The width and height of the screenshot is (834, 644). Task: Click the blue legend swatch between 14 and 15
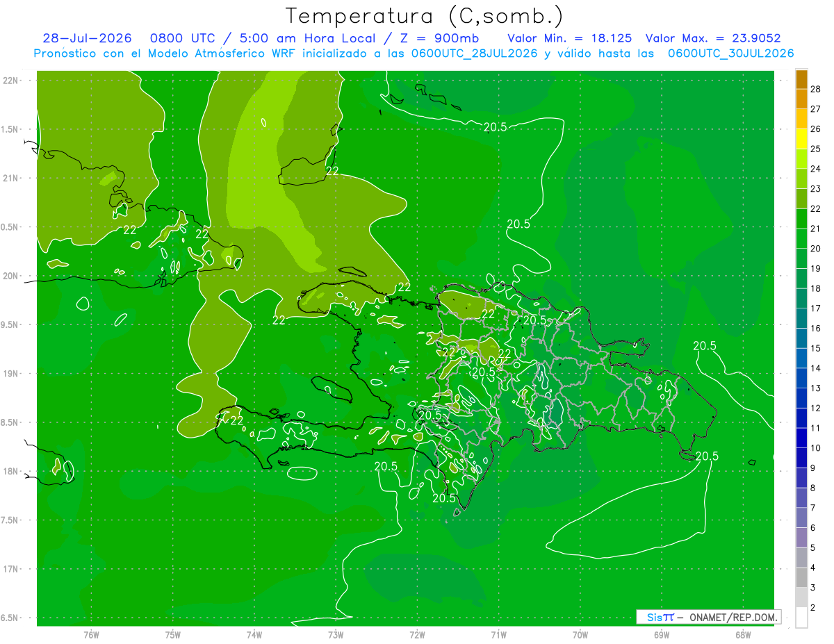click(x=801, y=358)
